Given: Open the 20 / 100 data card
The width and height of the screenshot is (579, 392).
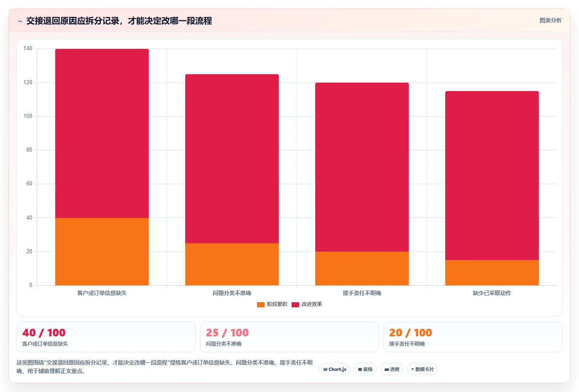Looking at the screenshot, I should click(x=473, y=337).
